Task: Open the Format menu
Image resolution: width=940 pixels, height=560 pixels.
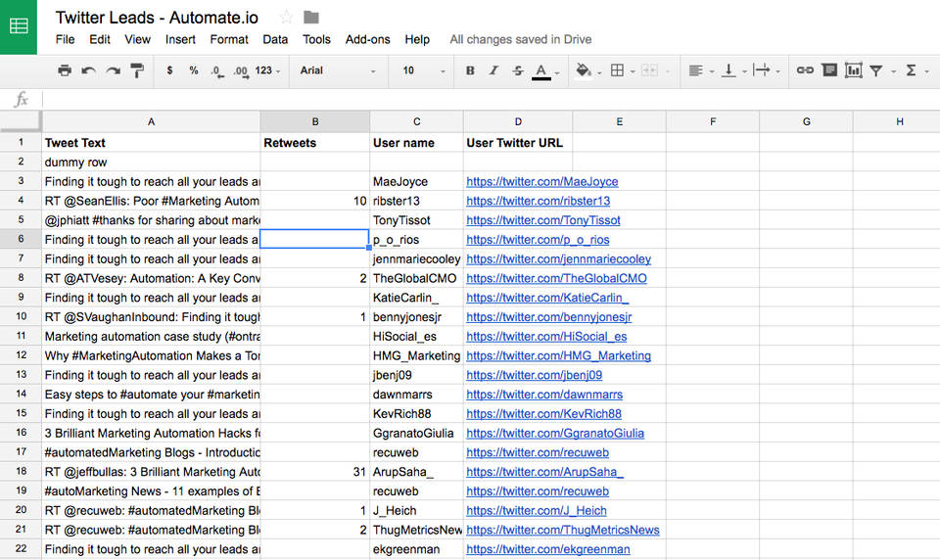Action: (x=229, y=39)
